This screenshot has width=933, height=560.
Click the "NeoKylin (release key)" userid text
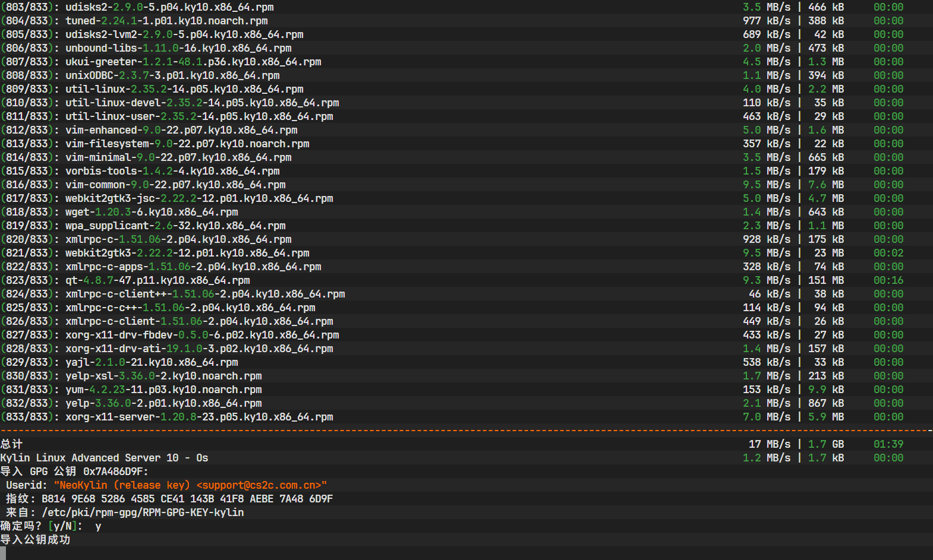pyautogui.click(x=122, y=485)
